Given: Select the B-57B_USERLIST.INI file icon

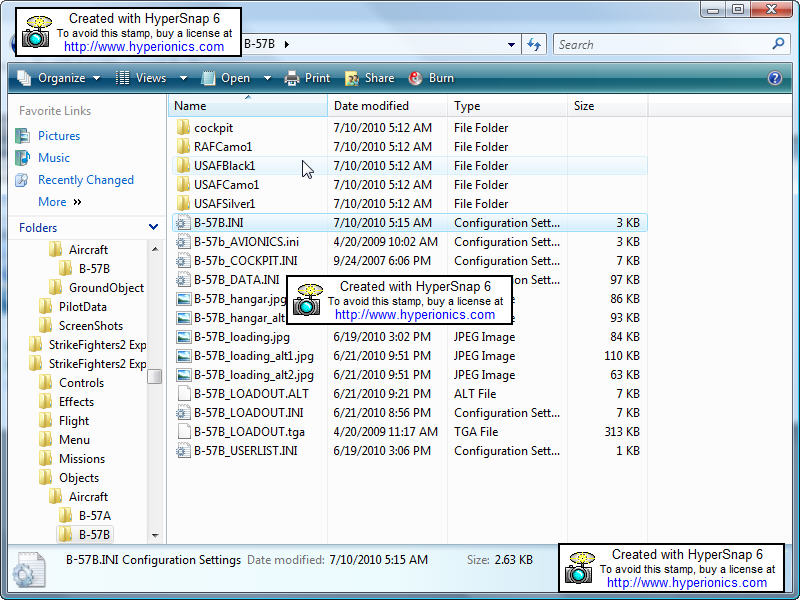Looking at the screenshot, I should click(183, 451).
